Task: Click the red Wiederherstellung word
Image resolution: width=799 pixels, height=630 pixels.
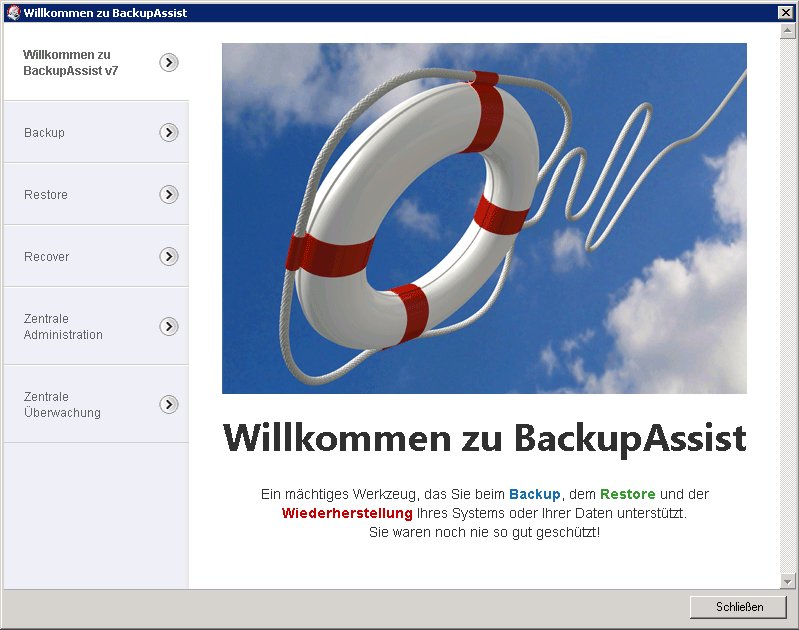Action: tap(347, 513)
